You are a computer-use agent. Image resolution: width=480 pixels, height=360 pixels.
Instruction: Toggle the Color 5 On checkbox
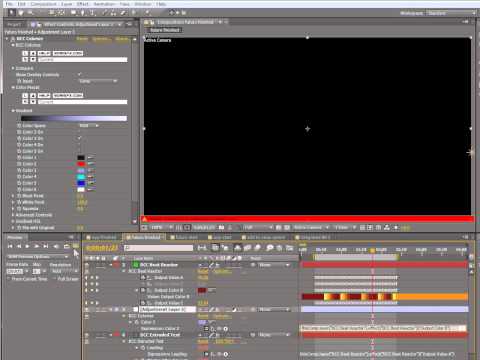(79, 151)
